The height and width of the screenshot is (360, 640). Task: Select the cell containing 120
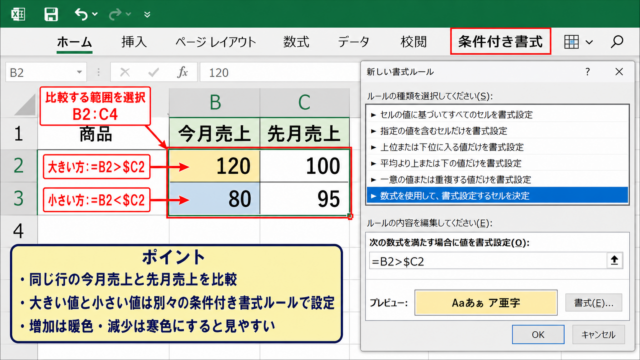coord(215,166)
